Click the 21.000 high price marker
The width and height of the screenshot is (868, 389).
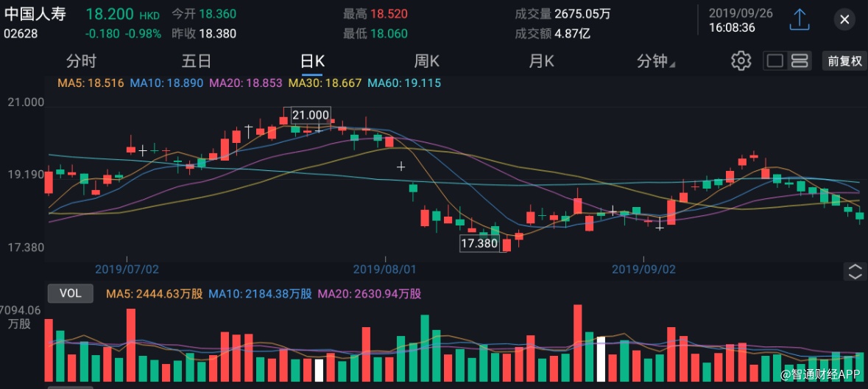311,115
